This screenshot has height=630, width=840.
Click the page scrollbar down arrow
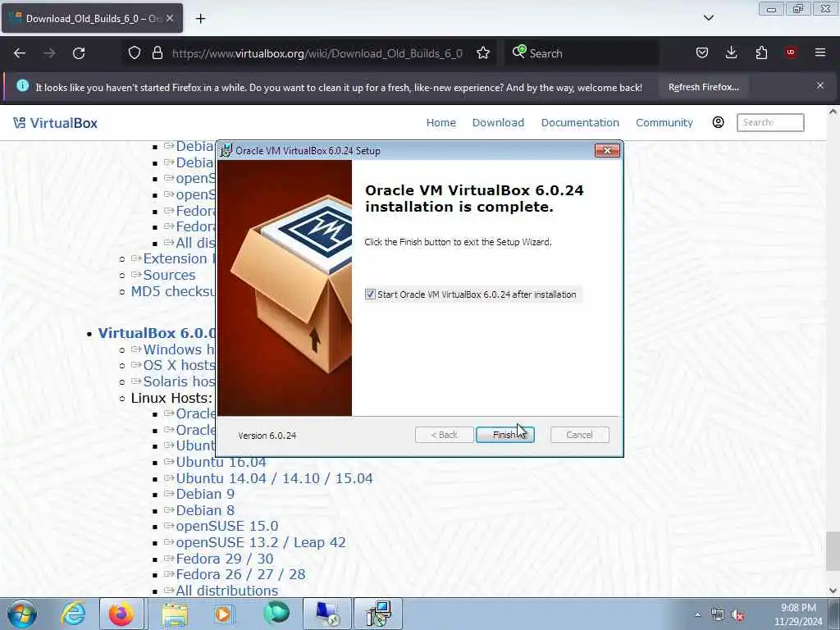(833, 591)
